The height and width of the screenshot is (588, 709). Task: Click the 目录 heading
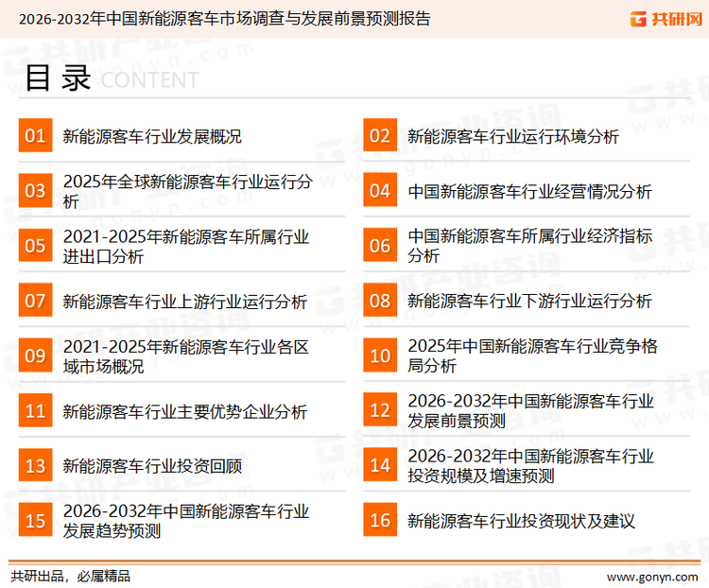tap(58, 78)
